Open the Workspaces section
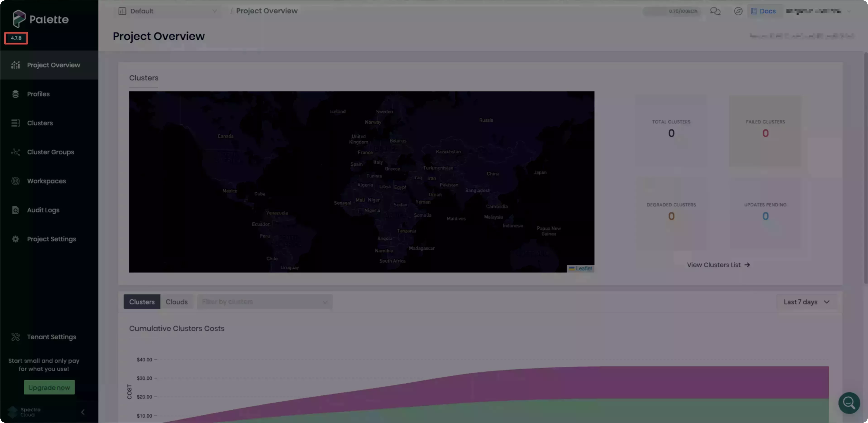Viewport: 868px width, 423px height. tap(46, 181)
